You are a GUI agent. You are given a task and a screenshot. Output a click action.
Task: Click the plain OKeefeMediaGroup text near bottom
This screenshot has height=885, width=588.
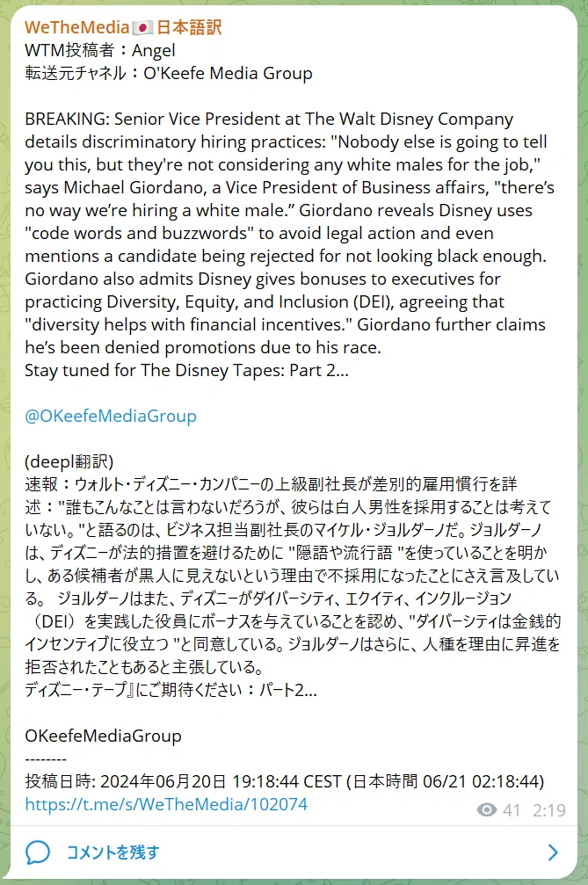pyautogui.click(x=103, y=736)
